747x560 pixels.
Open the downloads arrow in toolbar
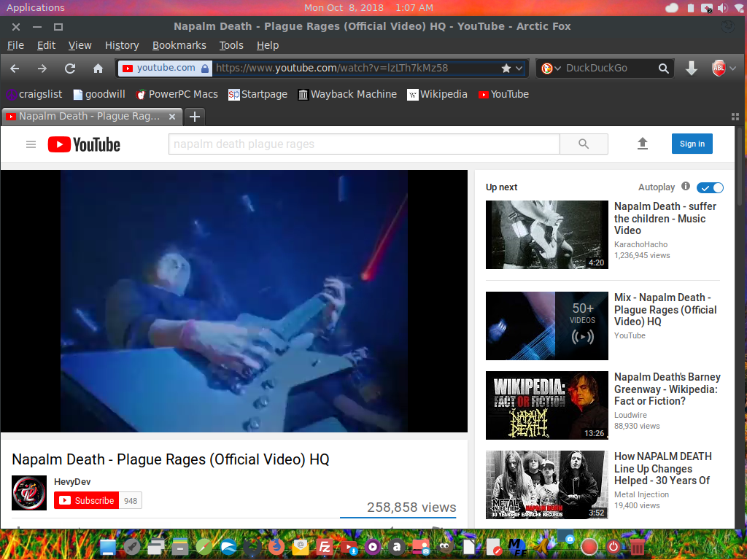coord(692,69)
